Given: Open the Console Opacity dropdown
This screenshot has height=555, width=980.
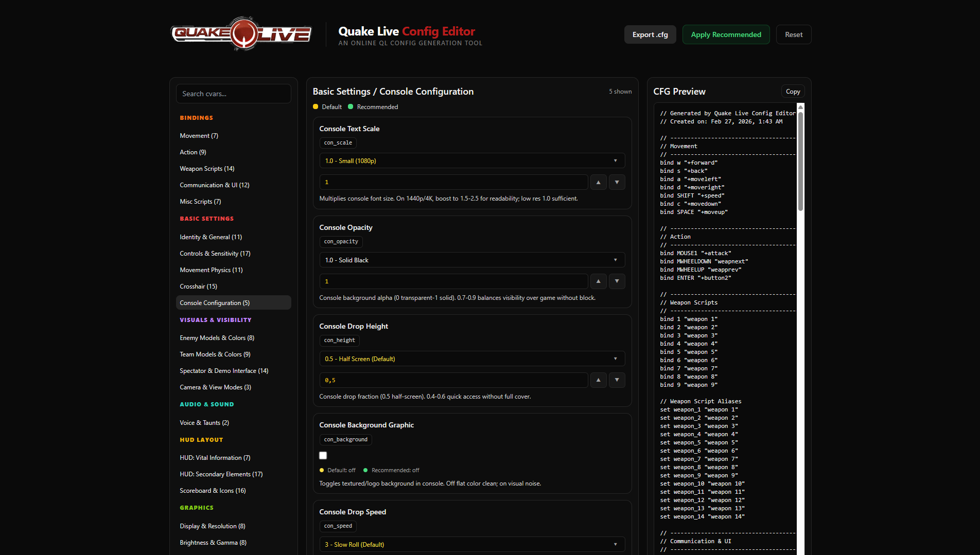Looking at the screenshot, I should click(471, 260).
